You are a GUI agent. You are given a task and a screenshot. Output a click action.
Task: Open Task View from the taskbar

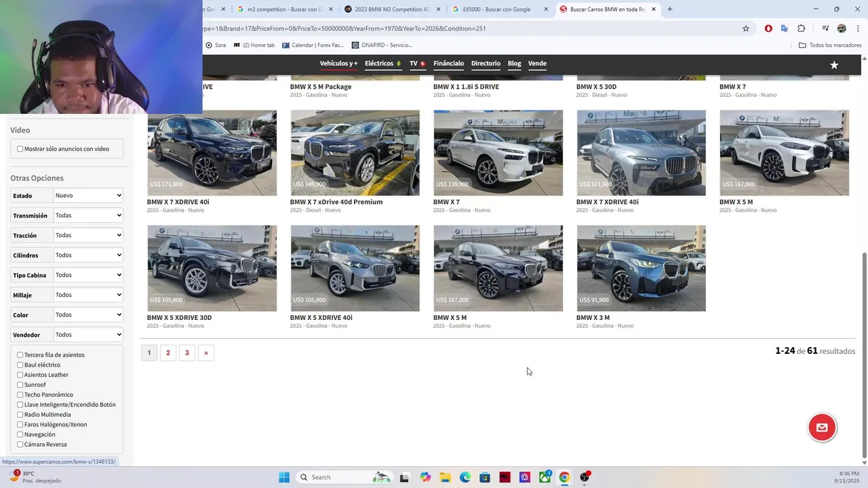(x=404, y=477)
